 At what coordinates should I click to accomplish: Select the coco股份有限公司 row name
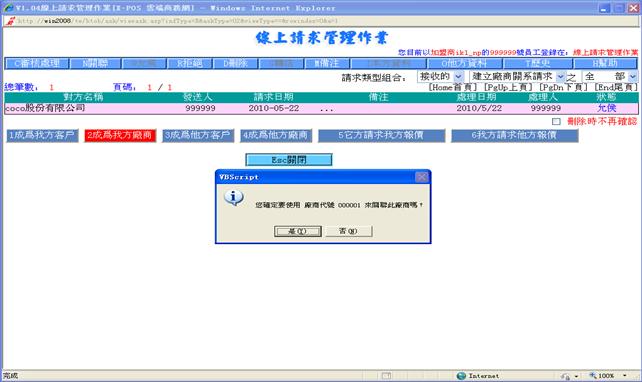coord(45,108)
